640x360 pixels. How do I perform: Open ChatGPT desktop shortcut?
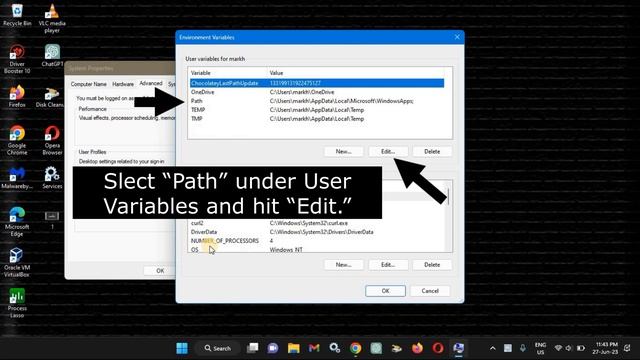(x=52, y=55)
